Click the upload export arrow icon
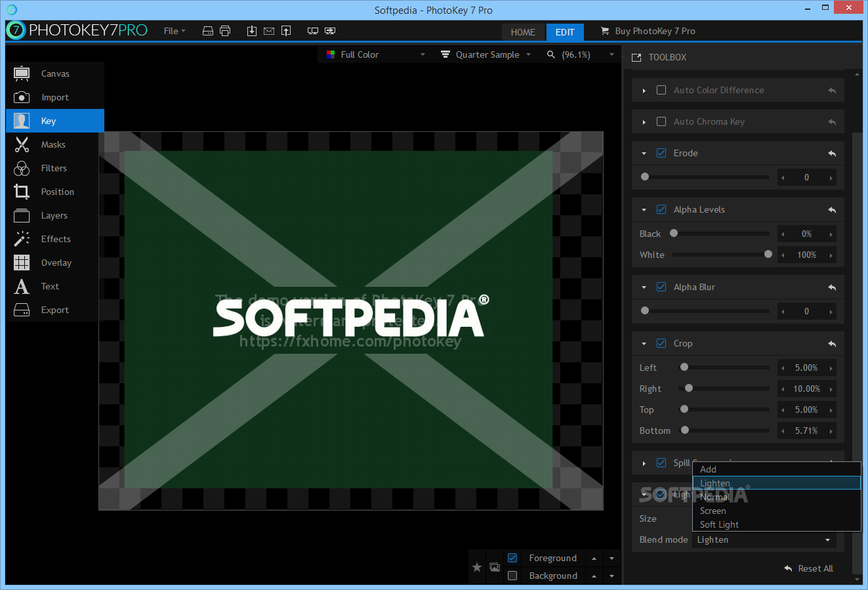This screenshot has height=590, width=868. [x=286, y=31]
